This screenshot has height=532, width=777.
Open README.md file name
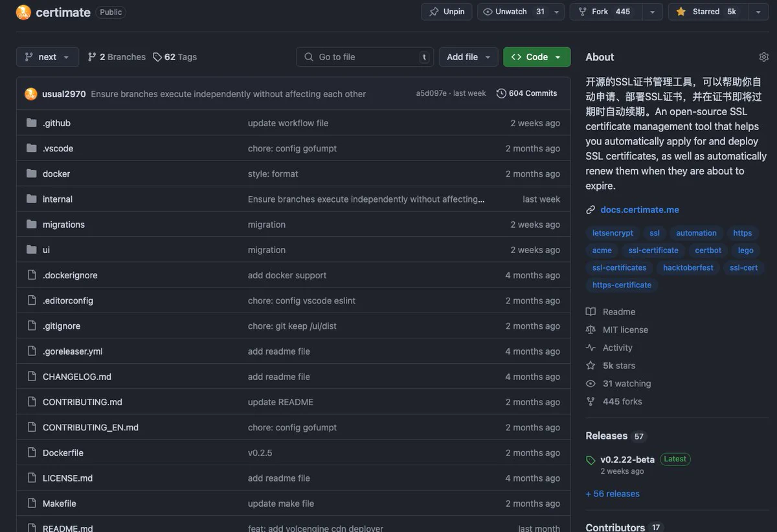68,527
